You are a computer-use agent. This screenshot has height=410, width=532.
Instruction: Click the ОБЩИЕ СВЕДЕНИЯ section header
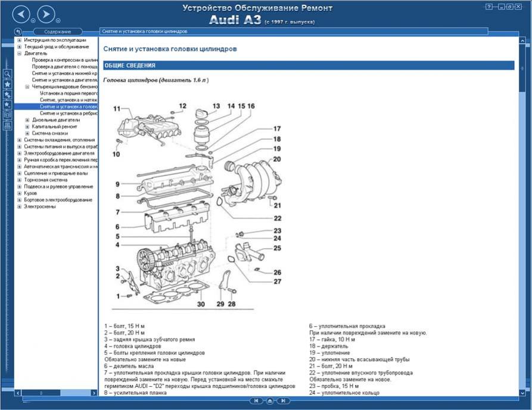coord(309,65)
